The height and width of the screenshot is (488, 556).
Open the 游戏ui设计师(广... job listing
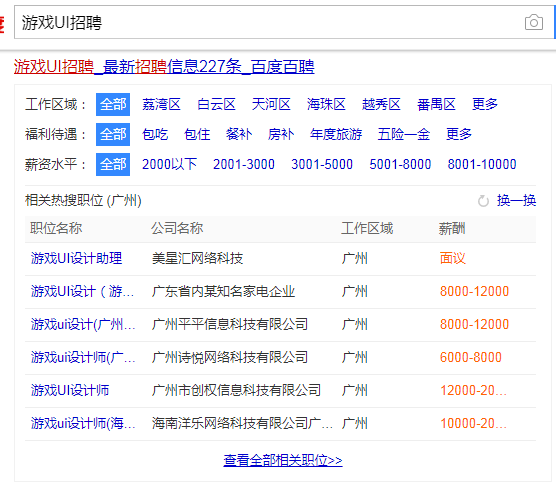(x=83, y=357)
